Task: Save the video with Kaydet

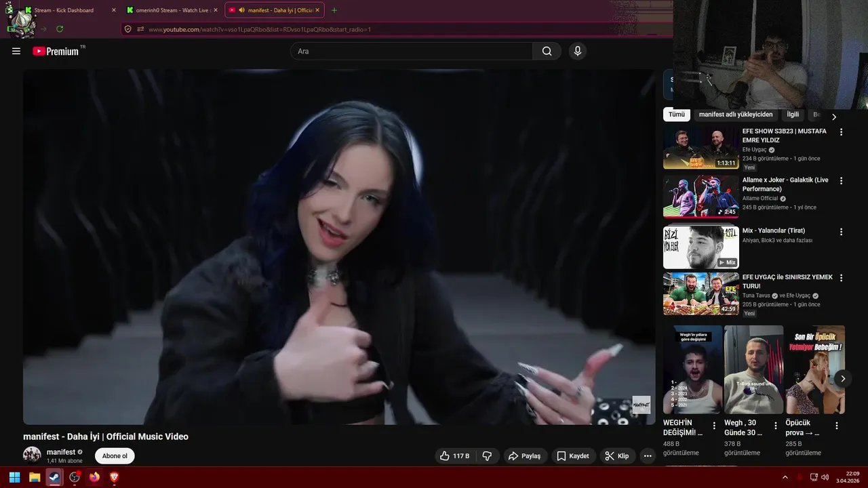Action: point(573,456)
